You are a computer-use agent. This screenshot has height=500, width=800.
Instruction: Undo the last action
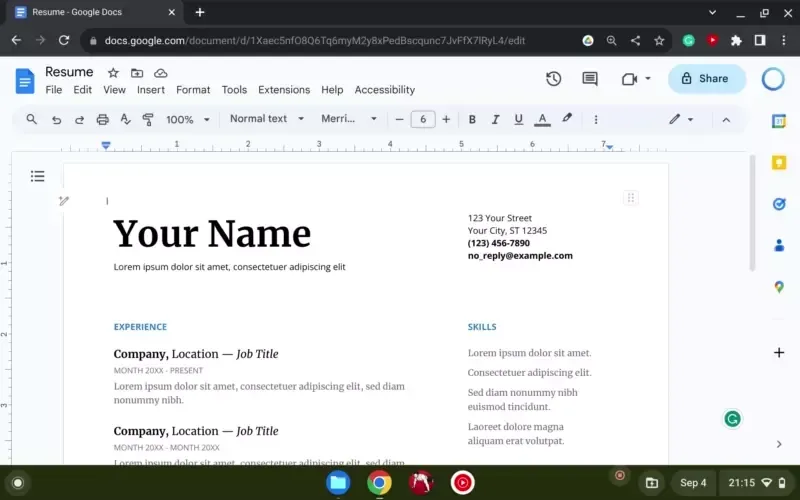coord(56,119)
